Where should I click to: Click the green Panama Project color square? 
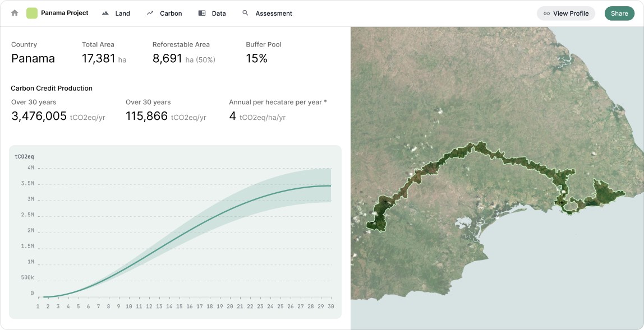[32, 13]
